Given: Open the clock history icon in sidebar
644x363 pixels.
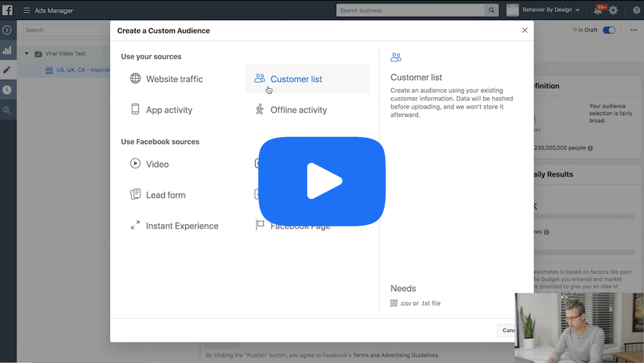Looking at the screenshot, I should coord(7,90).
